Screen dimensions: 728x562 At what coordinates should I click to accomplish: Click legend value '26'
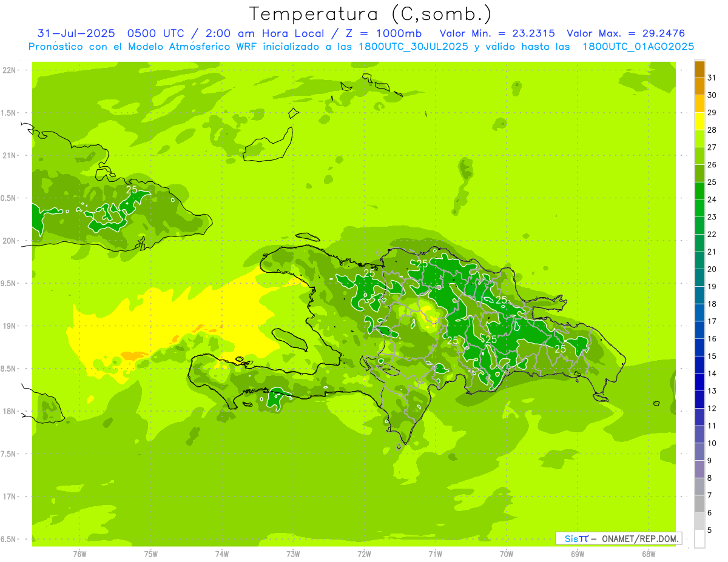point(712,165)
